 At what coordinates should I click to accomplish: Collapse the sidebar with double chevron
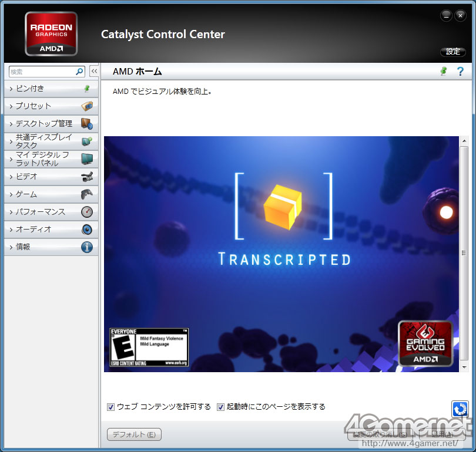point(94,72)
